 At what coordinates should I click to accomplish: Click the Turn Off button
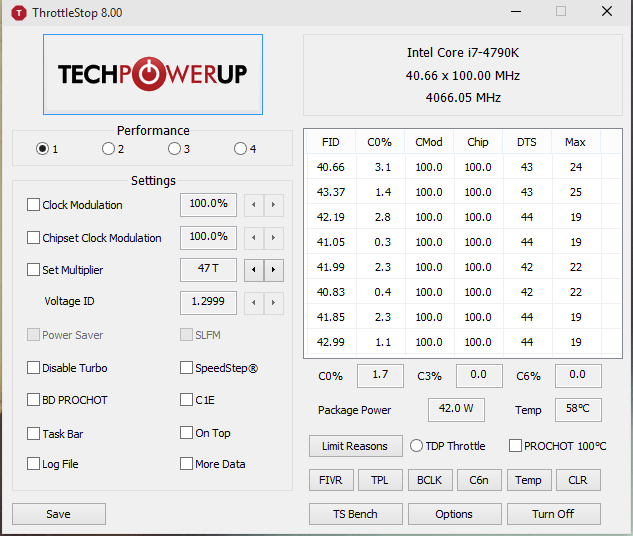[553, 514]
